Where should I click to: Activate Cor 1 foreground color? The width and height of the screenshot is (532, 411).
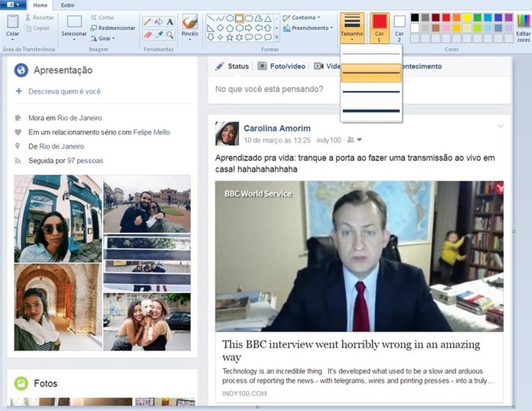coord(380,28)
